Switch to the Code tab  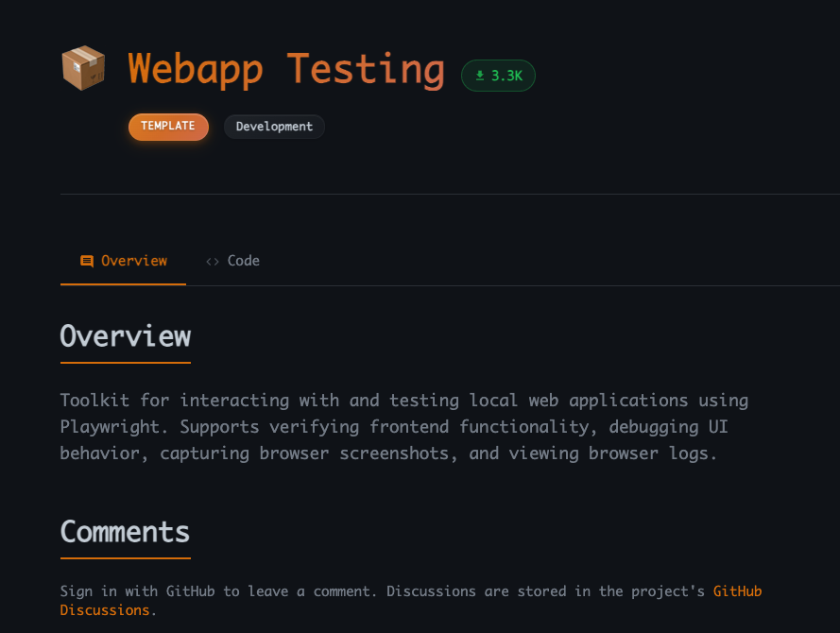pyautogui.click(x=232, y=261)
